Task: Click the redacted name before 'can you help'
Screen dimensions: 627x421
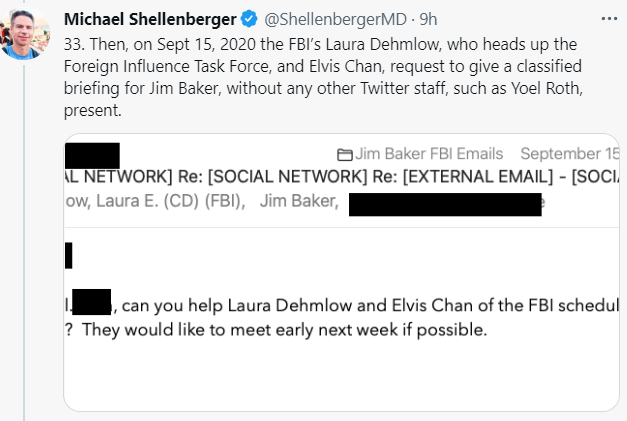Action: (92, 302)
